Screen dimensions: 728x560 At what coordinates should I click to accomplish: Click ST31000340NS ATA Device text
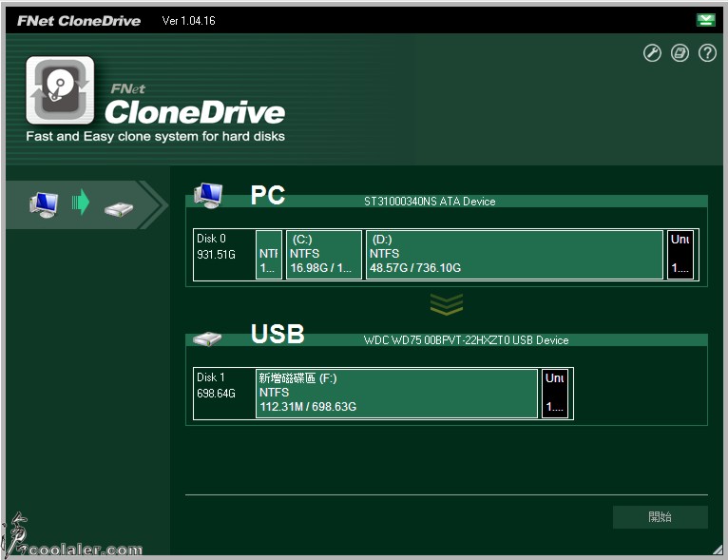coord(430,202)
